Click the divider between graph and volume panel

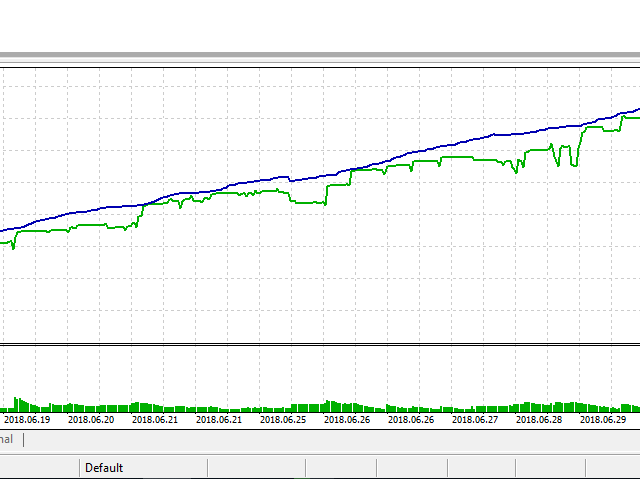point(320,346)
